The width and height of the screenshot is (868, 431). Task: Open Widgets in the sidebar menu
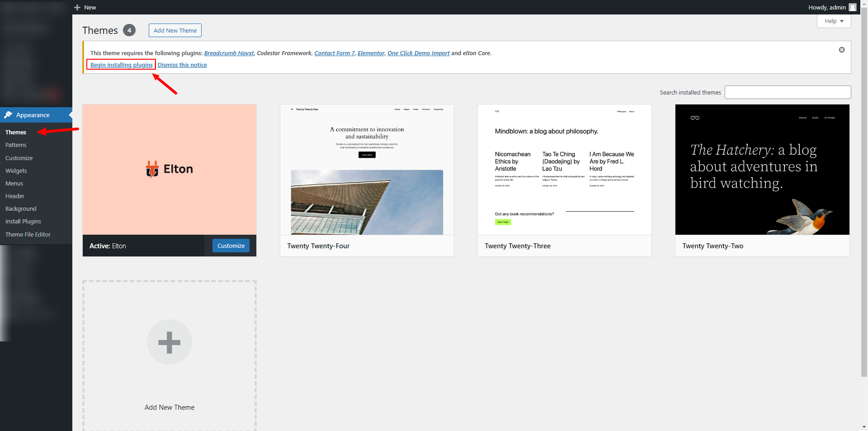point(16,171)
